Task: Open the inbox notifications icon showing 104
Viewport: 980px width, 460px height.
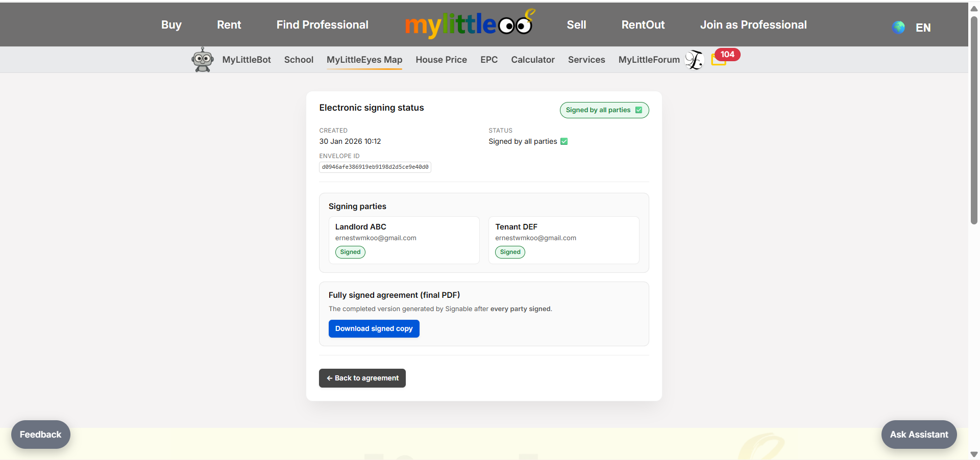Action: pyautogui.click(x=720, y=60)
